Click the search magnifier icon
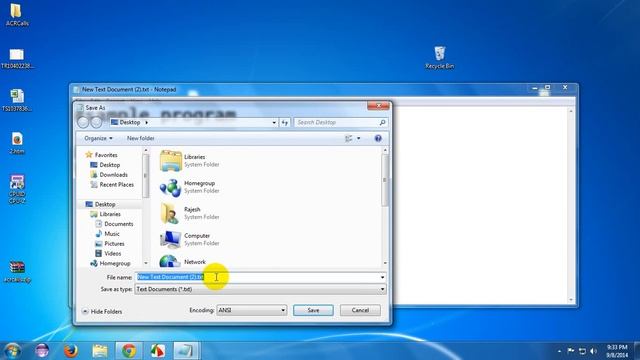Viewport: 640px width, 360px height. 382,122
